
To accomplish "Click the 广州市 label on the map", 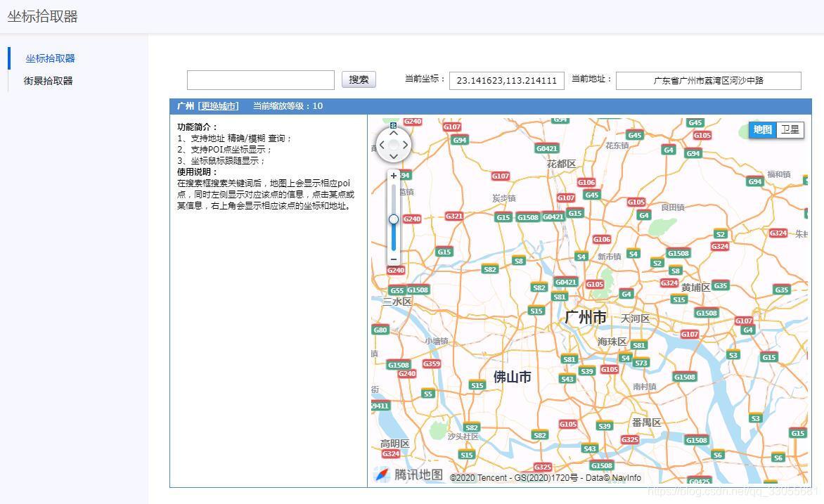I will coord(586,318).
